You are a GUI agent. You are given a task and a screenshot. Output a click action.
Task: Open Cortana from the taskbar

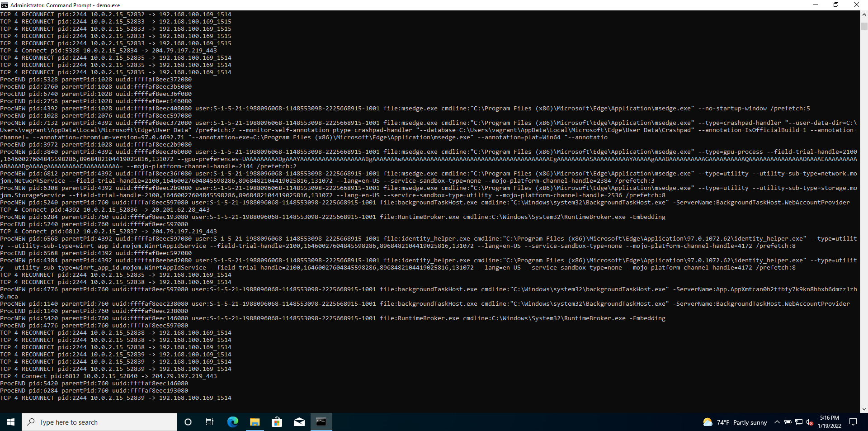188,422
